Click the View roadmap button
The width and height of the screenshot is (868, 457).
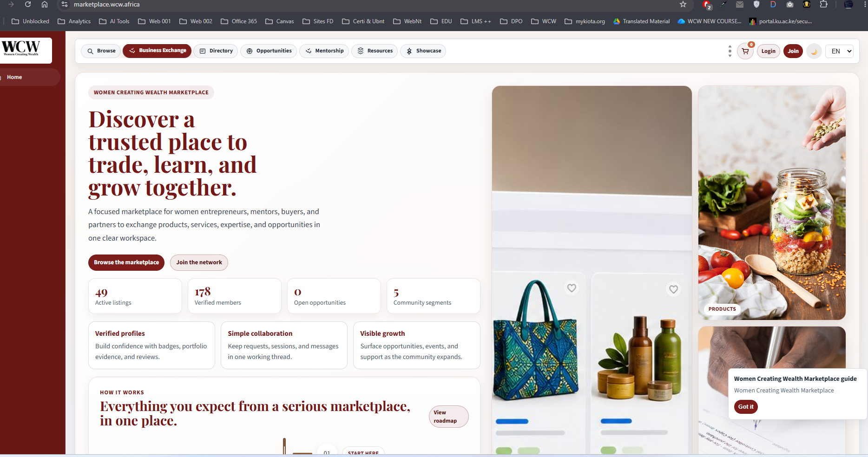(x=448, y=417)
